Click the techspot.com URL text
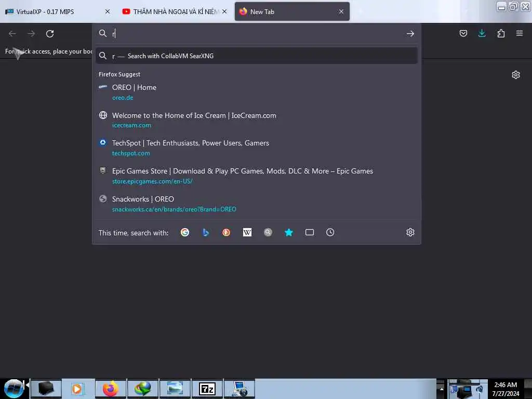Screen dimensions: 532x399 tap(131, 153)
